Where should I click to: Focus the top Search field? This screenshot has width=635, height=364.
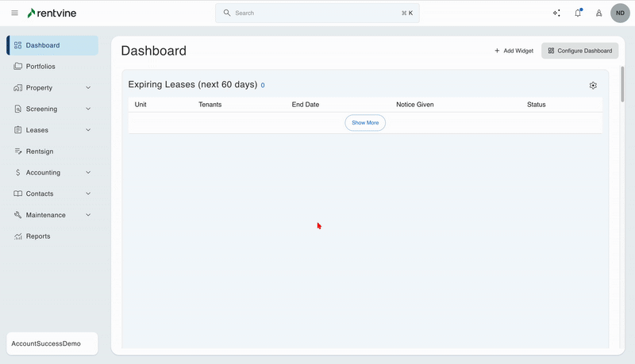pyautogui.click(x=317, y=13)
